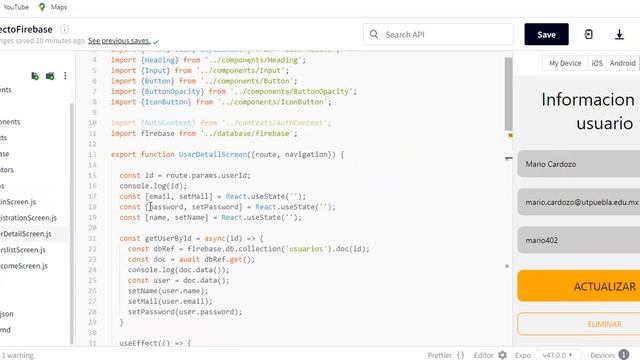Click the import files icon
Image resolution: width=640 pixels, height=360 pixels.
click(x=35, y=76)
